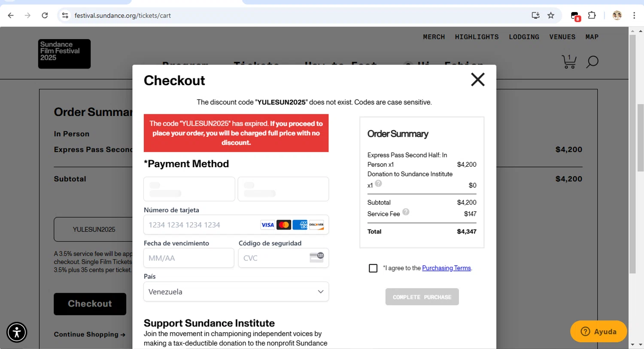Open HIGHLIGHTS in the top navigation
The height and width of the screenshot is (349, 644).
477,37
